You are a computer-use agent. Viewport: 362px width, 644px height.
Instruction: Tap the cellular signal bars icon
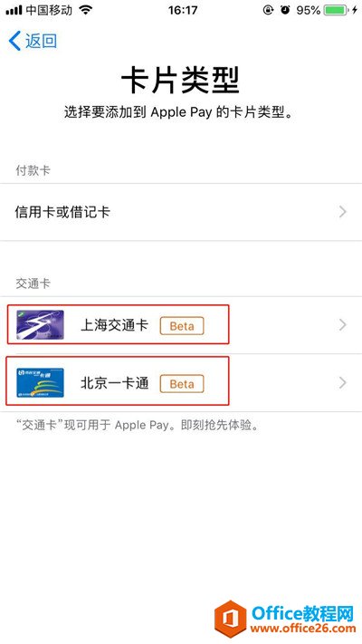14,11
